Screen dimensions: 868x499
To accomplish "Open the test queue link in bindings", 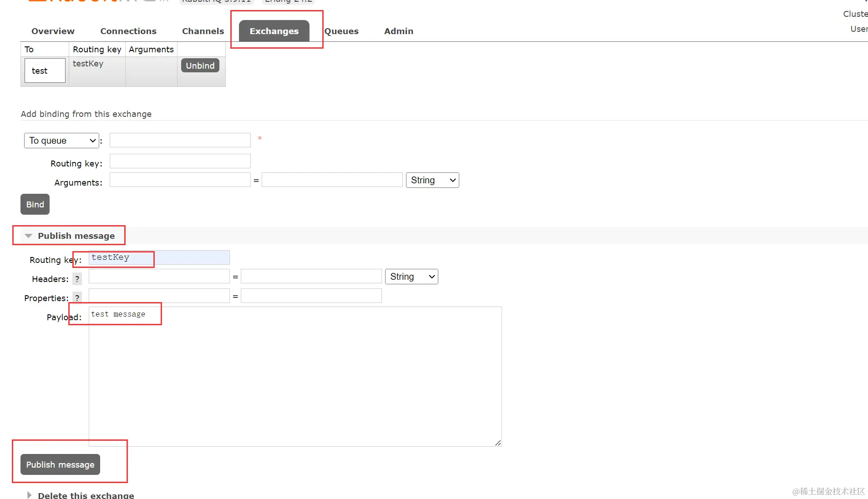I will tap(40, 71).
